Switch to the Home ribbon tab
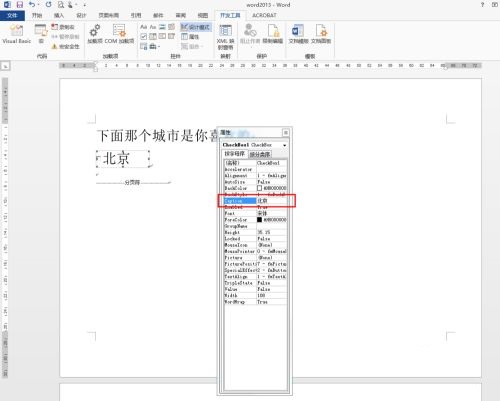 pyautogui.click(x=37, y=16)
